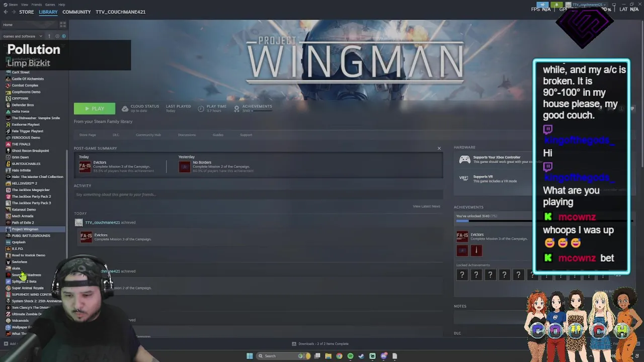Screen dimensions: 644x362
Task: Click the Steam forward navigation arrow
Action: click(x=13, y=12)
